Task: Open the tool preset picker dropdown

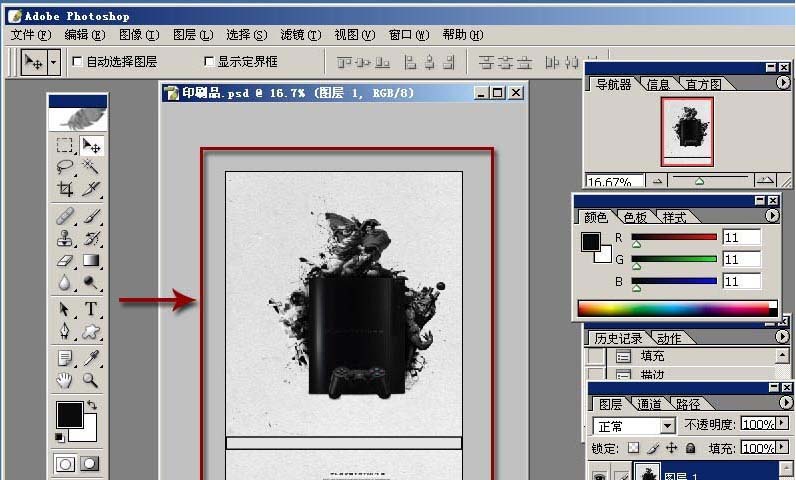Action: pos(54,63)
